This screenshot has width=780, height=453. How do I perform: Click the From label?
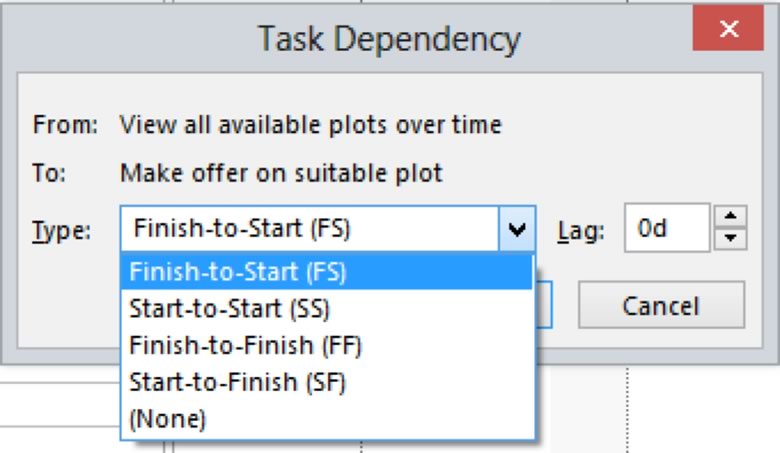(65, 125)
